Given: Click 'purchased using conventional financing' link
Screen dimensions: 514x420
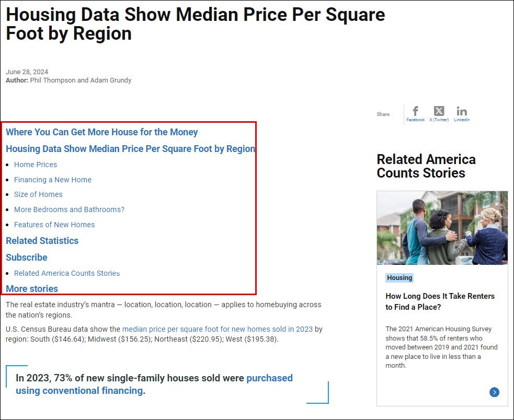Looking at the screenshot, I should [x=154, y=384].
